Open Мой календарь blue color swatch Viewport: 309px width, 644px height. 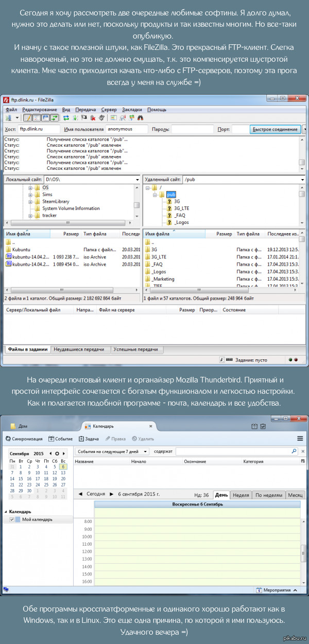tap(18, 520)
